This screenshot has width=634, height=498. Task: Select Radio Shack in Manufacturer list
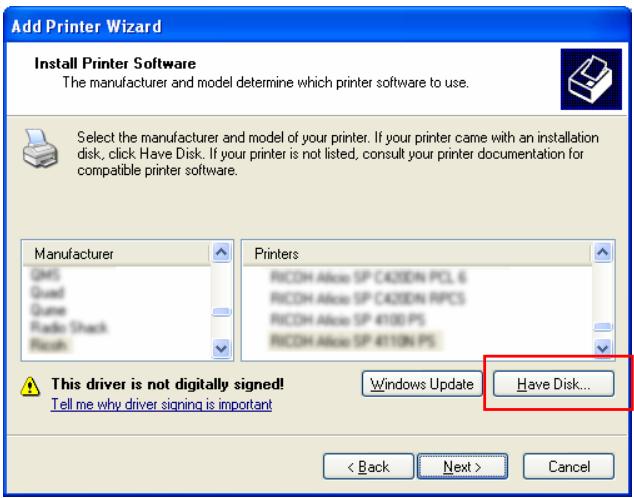[x=69, y=327]
